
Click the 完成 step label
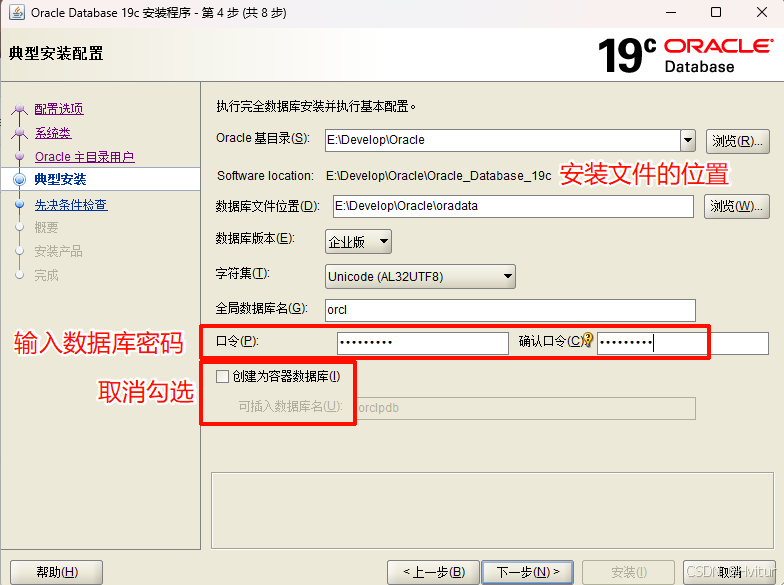point(46,276)
